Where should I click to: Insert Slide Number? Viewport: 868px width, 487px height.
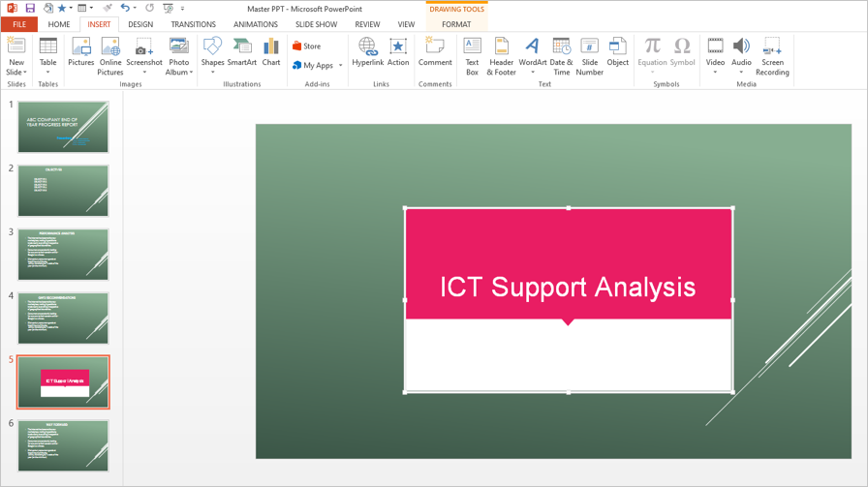coord(589,54)
